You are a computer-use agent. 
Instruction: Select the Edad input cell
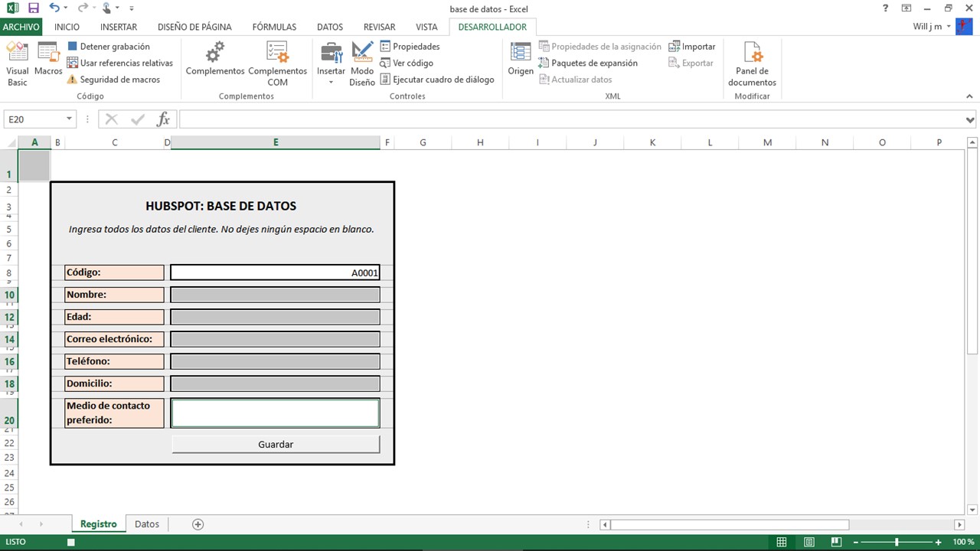click(x=276, y=317)
